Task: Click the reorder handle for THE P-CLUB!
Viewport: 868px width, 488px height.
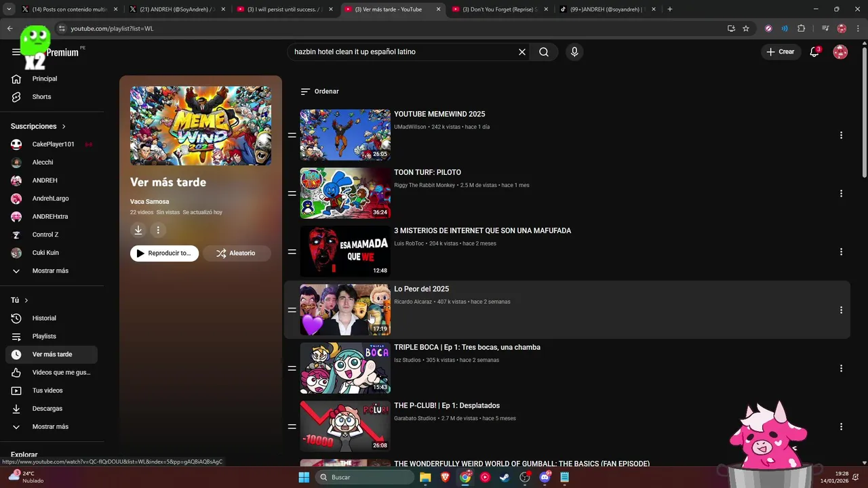Action: coord(292,427)
